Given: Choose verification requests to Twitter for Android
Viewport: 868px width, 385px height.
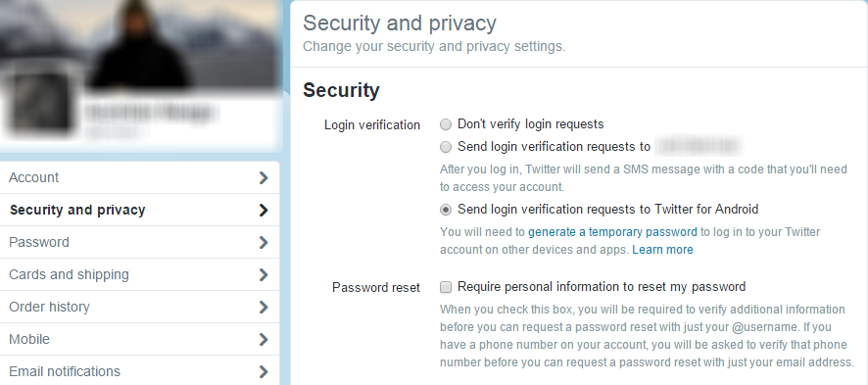Looking at the screenshot, I should click(x=446, y=210).
